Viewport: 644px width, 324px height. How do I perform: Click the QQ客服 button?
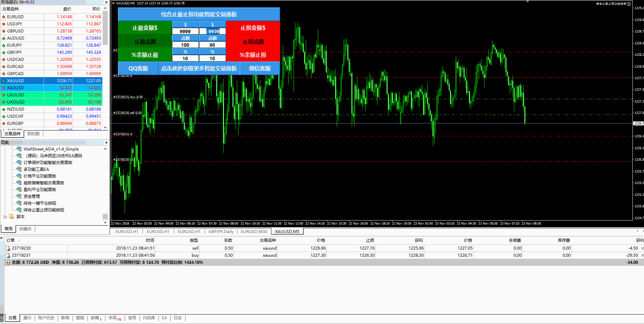pyautogui.click(x=138, y=68)
